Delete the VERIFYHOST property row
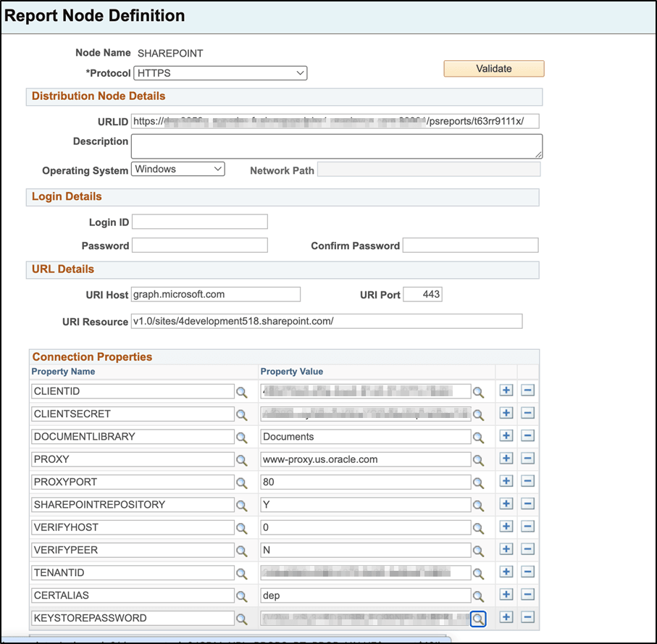 527,526
